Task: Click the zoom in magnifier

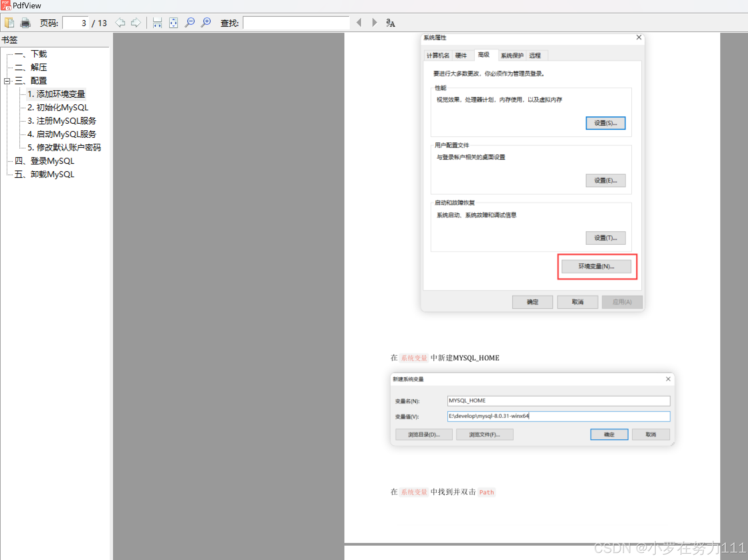Action: click(x=206, y=23)
